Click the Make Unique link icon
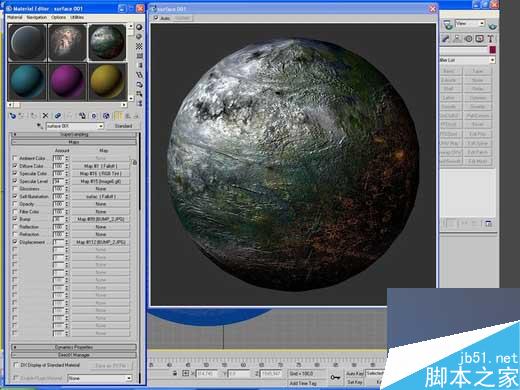This screenshot has width=520, height=390. [58, 116]
